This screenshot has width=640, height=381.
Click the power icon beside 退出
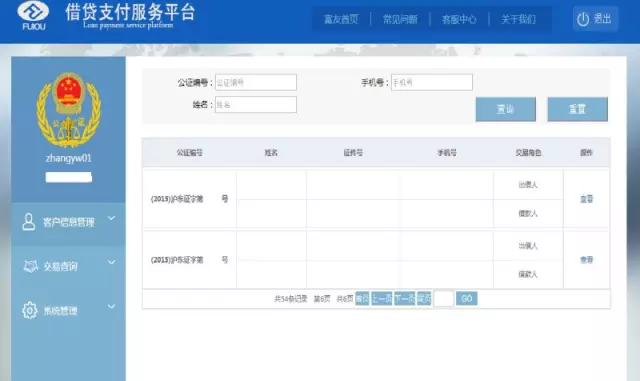583,19
